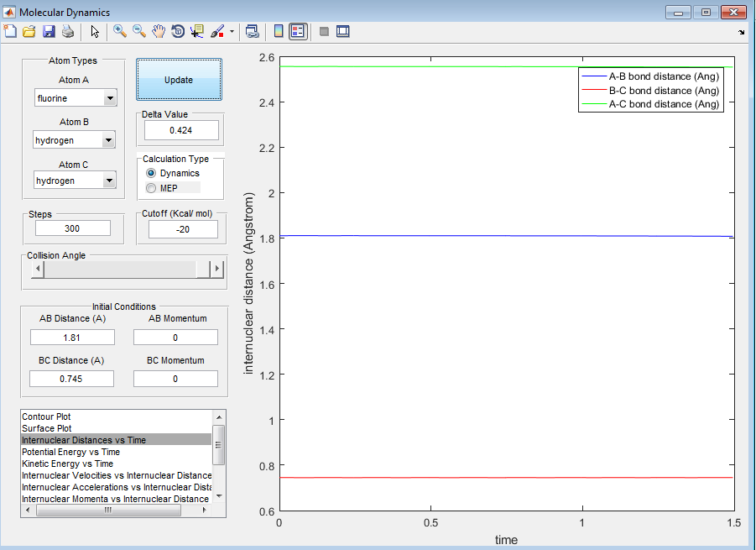This screenshot has width=756, height=550.
Task: Select Contour Plot from the plot list
Action: pyautogui.click(x=46, y=416)
